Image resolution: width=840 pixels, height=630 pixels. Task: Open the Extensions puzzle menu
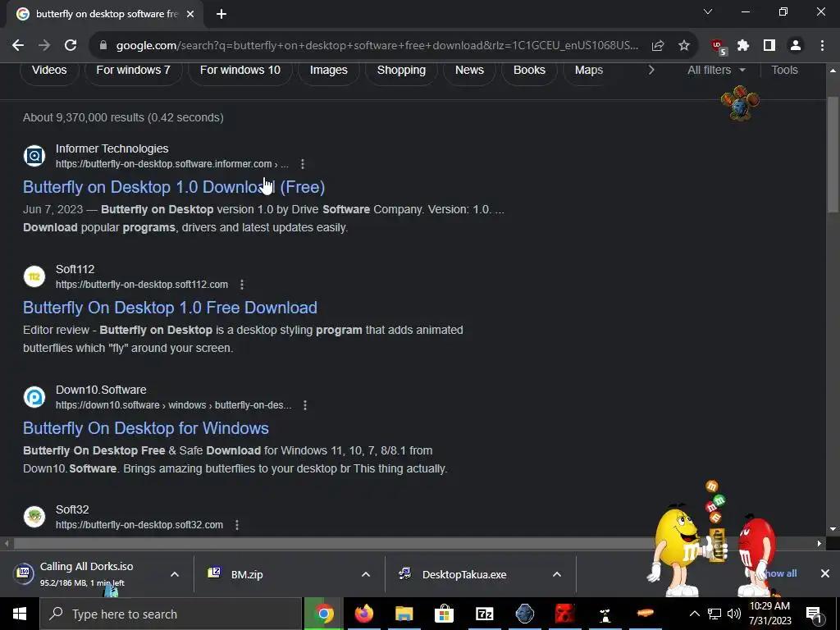click(x=743, y=46)
